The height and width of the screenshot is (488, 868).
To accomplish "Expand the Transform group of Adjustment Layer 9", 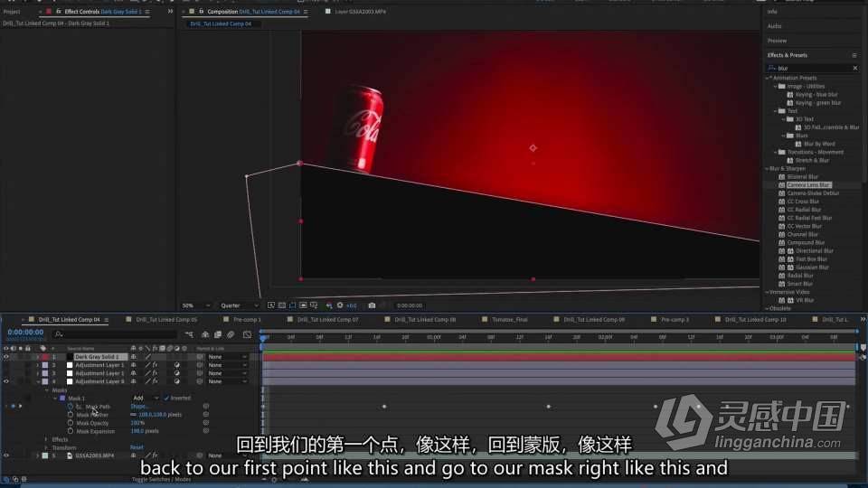I will (46, 447).
